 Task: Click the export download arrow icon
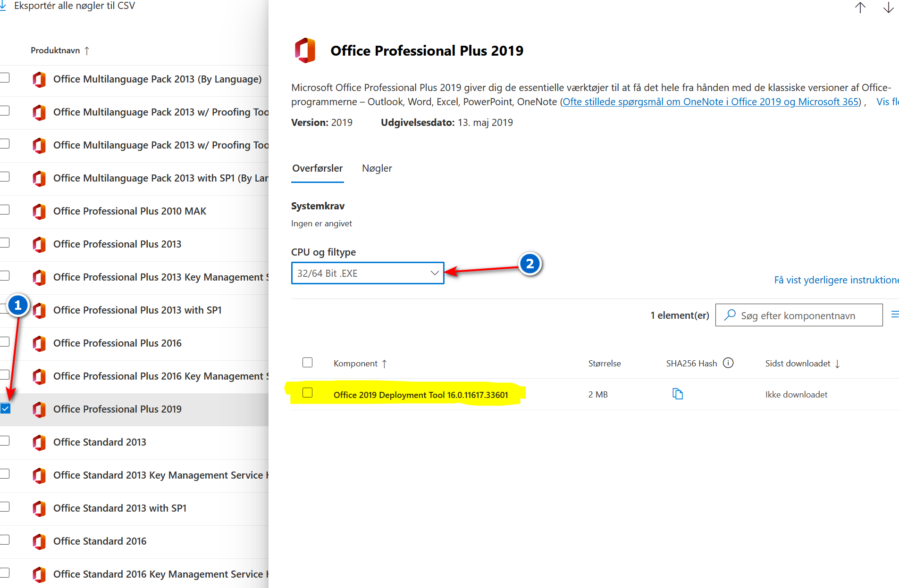[3, 6]
